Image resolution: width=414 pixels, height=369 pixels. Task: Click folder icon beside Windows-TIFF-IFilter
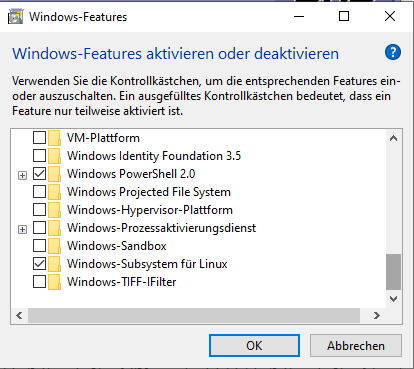(54, 282)
